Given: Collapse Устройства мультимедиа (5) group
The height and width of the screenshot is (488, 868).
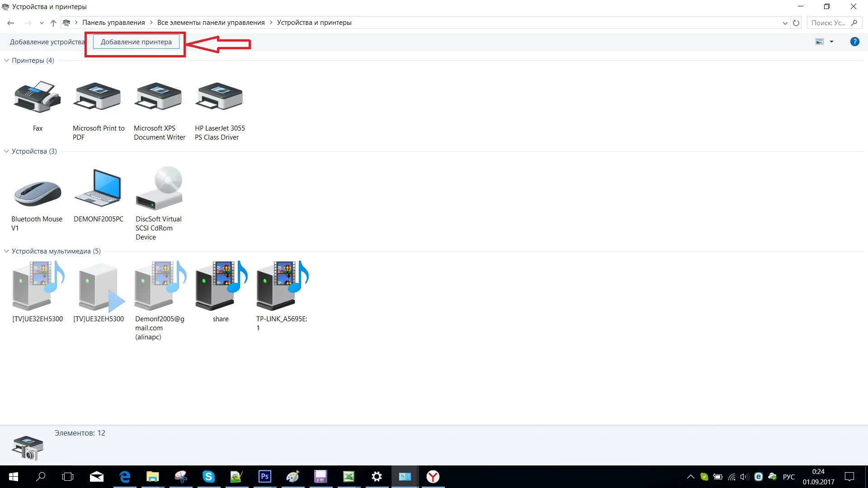Looking at the screenshot, I should [x=6, y=251].
